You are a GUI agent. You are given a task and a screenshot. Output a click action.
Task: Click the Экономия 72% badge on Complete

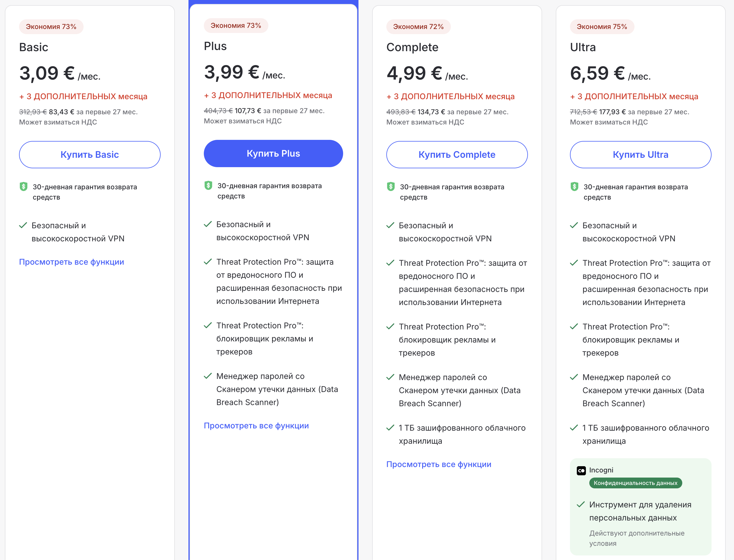418,27
